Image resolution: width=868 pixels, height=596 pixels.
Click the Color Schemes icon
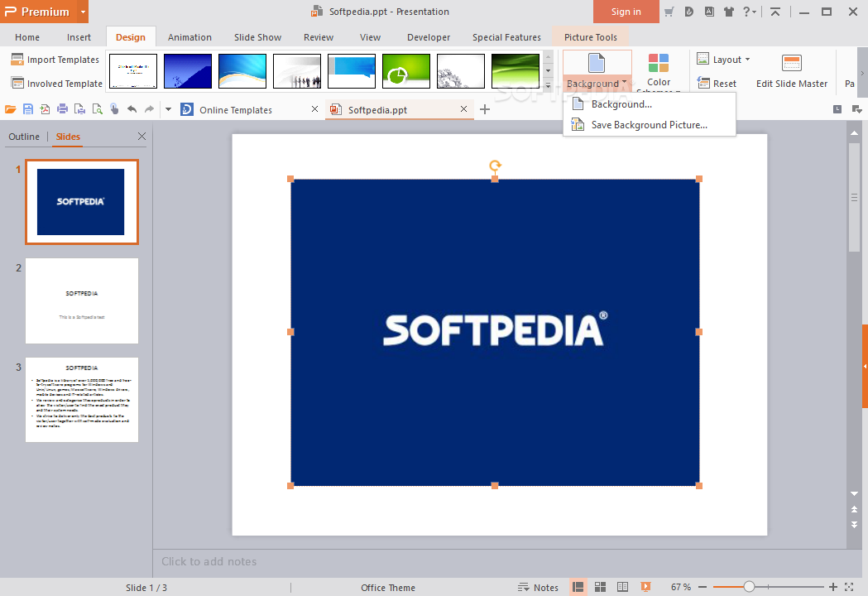click(x=658, y=63)
